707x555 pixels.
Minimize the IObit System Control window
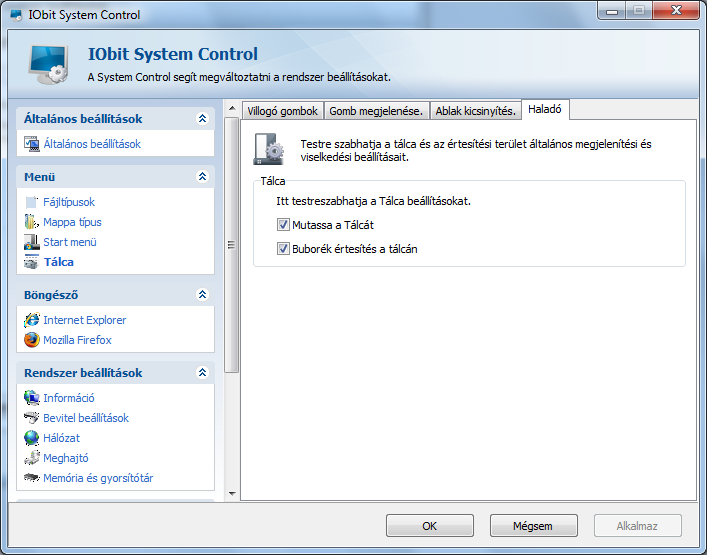point(612,11)
